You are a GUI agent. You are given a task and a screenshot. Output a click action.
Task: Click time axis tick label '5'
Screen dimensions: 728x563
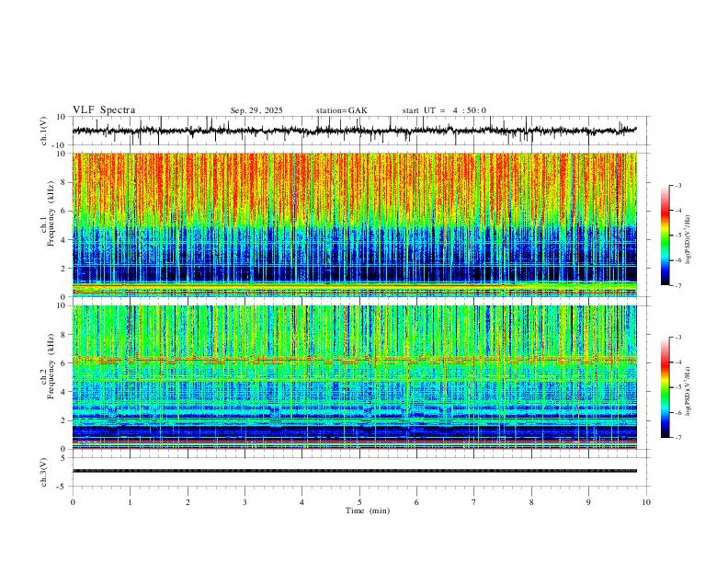(x=359, y=502)
